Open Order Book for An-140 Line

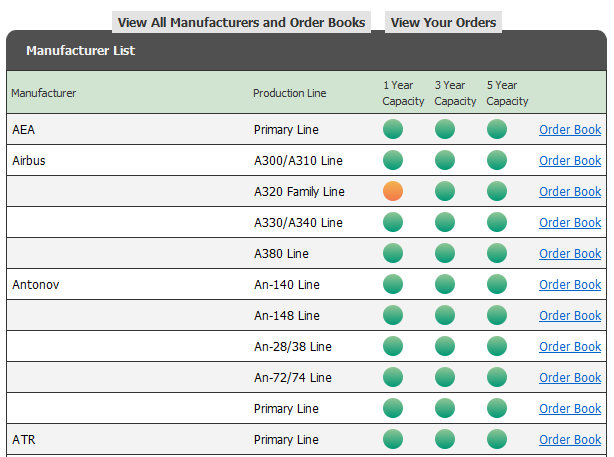(x=570, y=284)
